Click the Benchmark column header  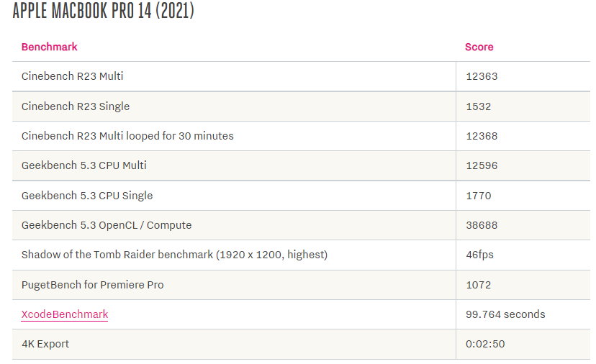pos(50,47)
